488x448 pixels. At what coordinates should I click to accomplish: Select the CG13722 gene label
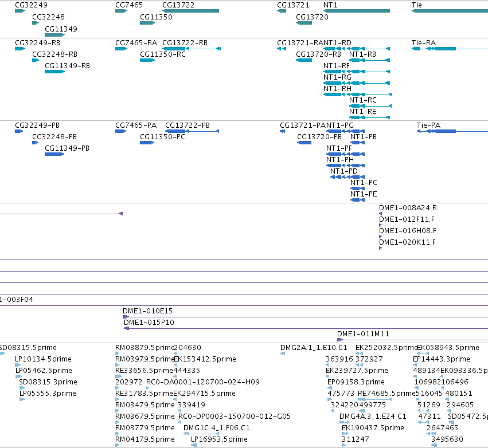(x=178, y=5)
